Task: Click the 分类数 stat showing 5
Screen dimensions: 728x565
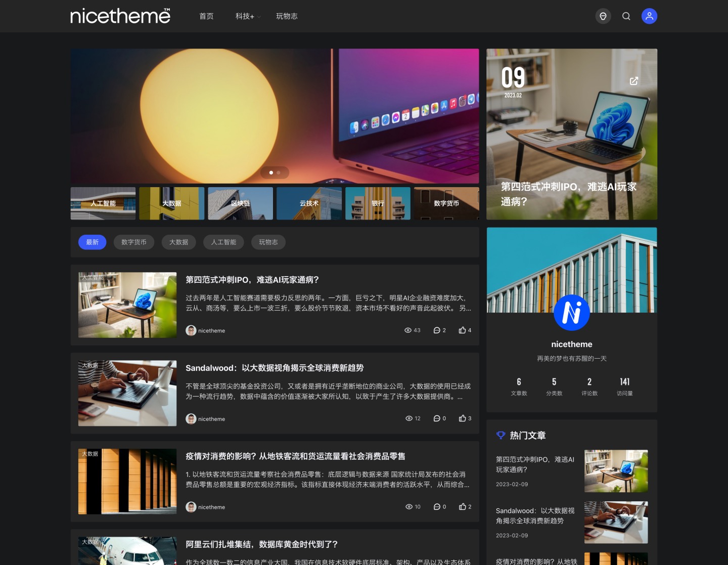Action: 554,386
